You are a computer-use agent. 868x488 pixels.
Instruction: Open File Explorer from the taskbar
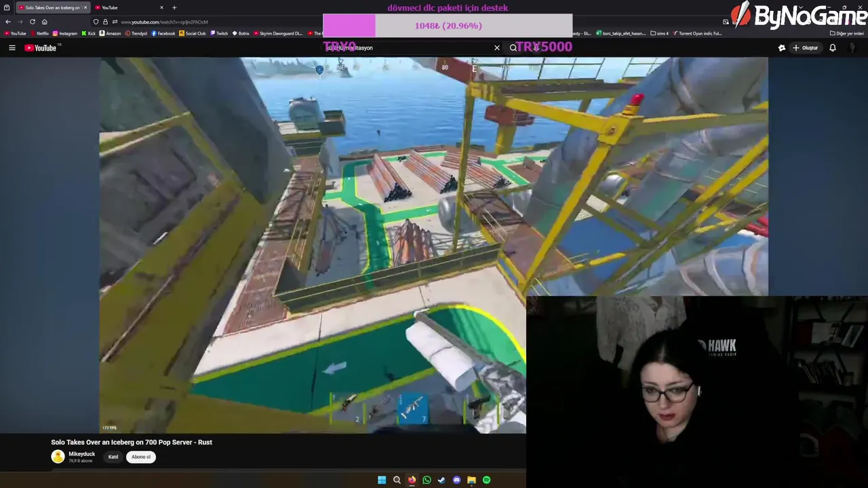[x=471, y=480]
